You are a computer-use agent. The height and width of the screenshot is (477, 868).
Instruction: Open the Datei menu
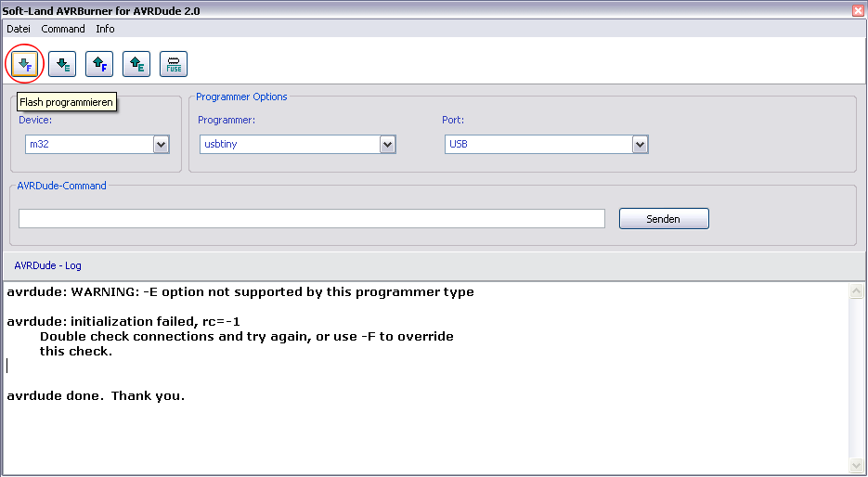(x=19, y=29)
